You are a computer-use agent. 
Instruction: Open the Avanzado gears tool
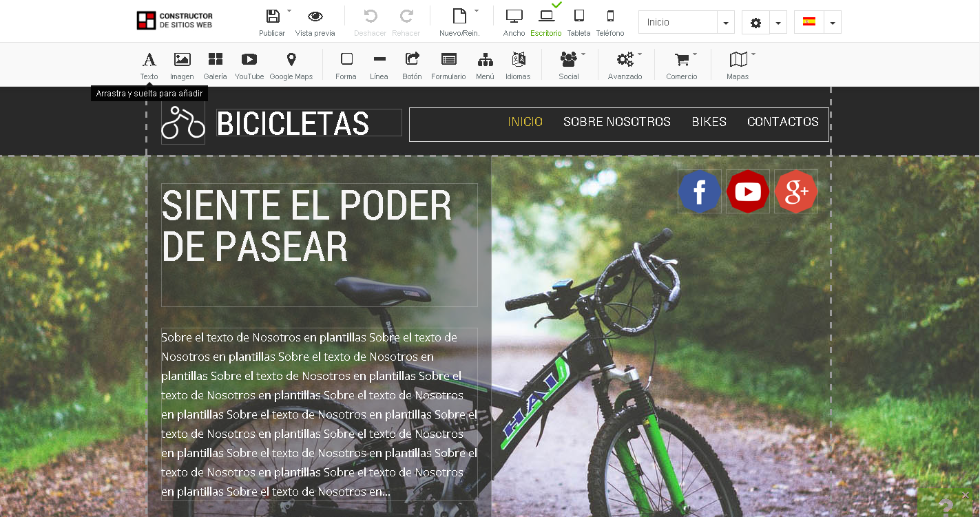pyautogui.click(x=625, y=66)
